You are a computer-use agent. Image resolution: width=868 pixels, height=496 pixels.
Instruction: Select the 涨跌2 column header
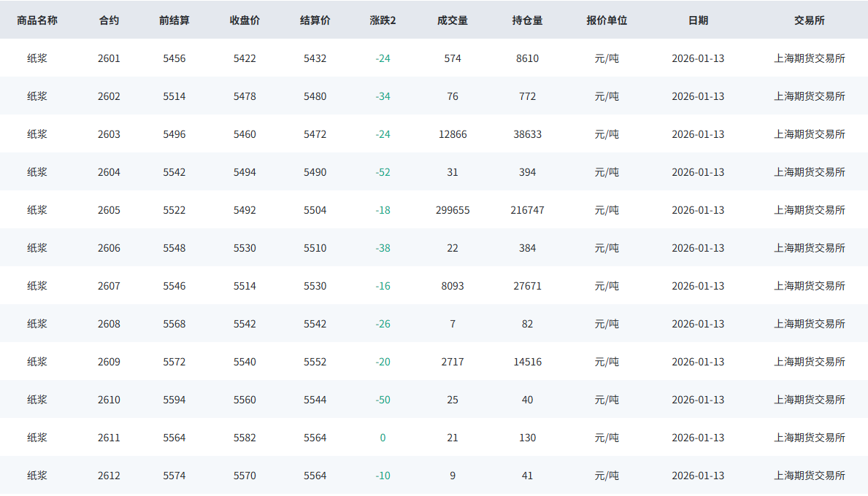[383, 20]
